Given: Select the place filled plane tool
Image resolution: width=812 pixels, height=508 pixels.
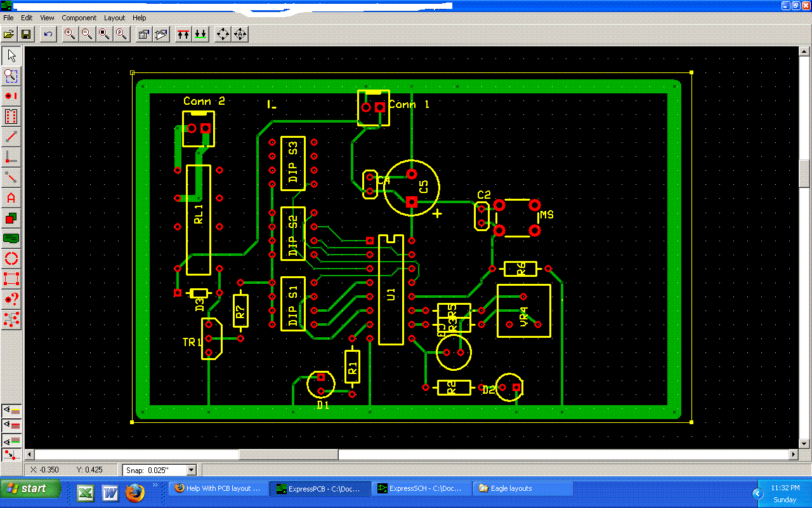Looking at the screenshot, I should pyautogui.click(x=11, y=238).
